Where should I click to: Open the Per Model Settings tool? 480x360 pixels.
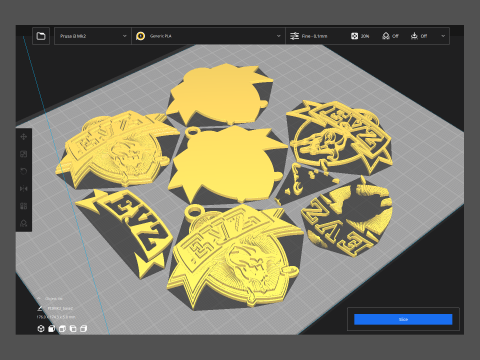tap(24, 206)
